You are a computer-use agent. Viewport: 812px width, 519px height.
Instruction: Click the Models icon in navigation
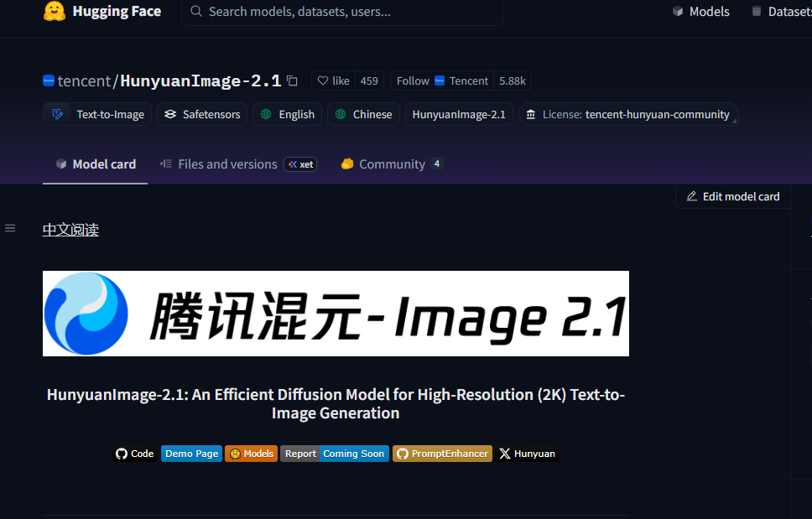tap(678, 12)
